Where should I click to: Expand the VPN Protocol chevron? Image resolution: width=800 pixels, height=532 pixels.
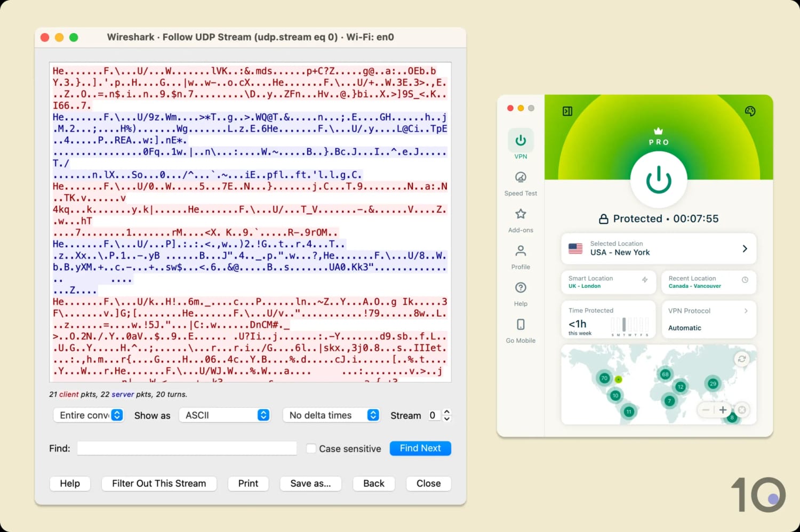[746, 311]
